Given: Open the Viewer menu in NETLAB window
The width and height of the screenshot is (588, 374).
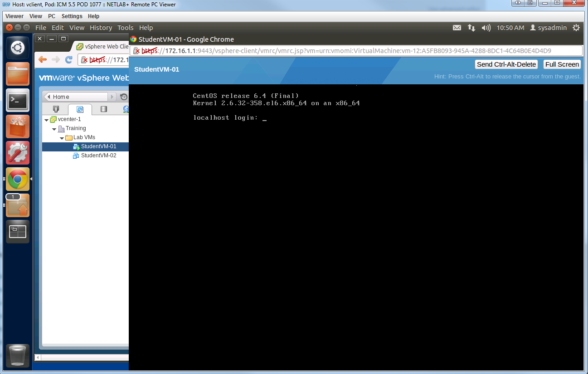Looking at the screenshot, I should (x=15, y=16).
